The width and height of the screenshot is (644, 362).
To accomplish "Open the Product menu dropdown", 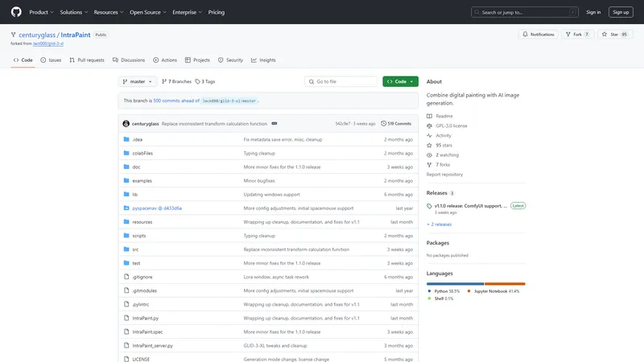I will click(x=41, y=12).
